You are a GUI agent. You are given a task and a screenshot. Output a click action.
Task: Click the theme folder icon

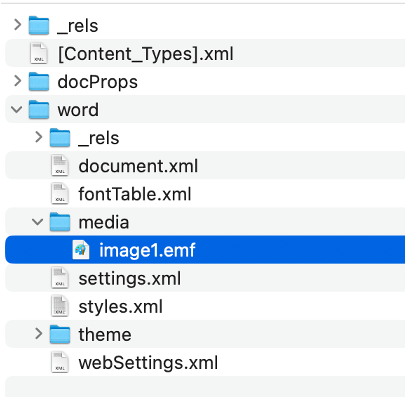(x=60, y=334)
